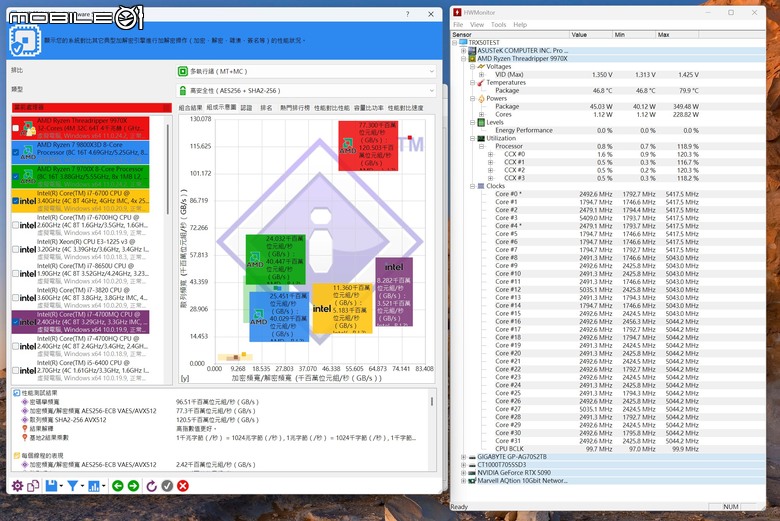Open the chart icon dropdown arrow

click(x=103, y=486)
